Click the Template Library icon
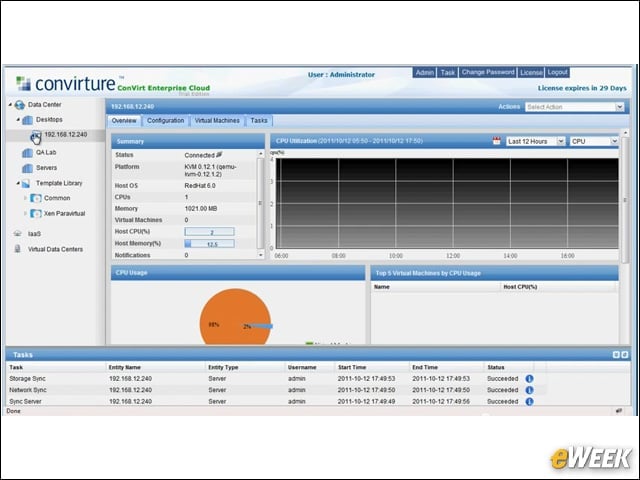 click(x=26, y=184)
